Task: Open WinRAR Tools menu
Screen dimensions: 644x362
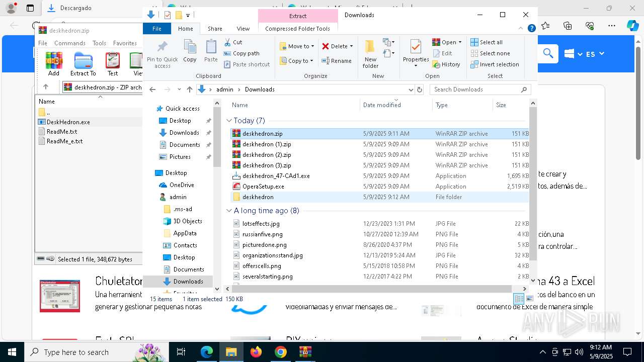Action: (x=99, y=43)
